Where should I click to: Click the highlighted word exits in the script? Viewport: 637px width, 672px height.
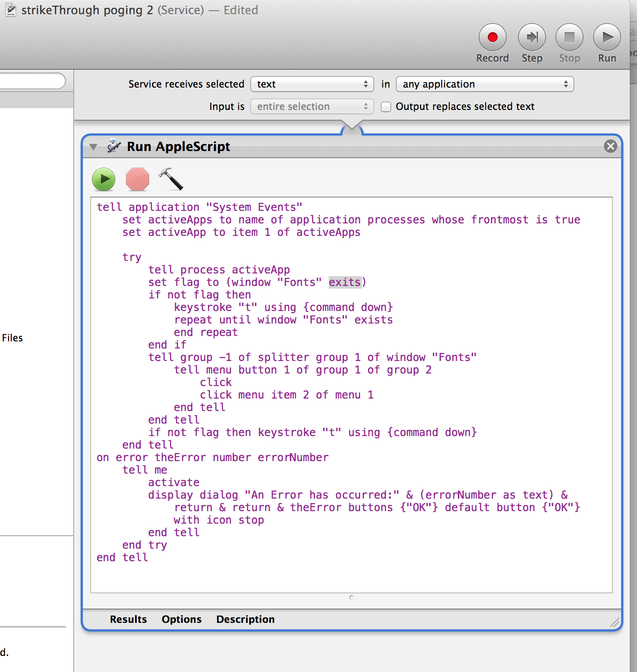[345, 282]
